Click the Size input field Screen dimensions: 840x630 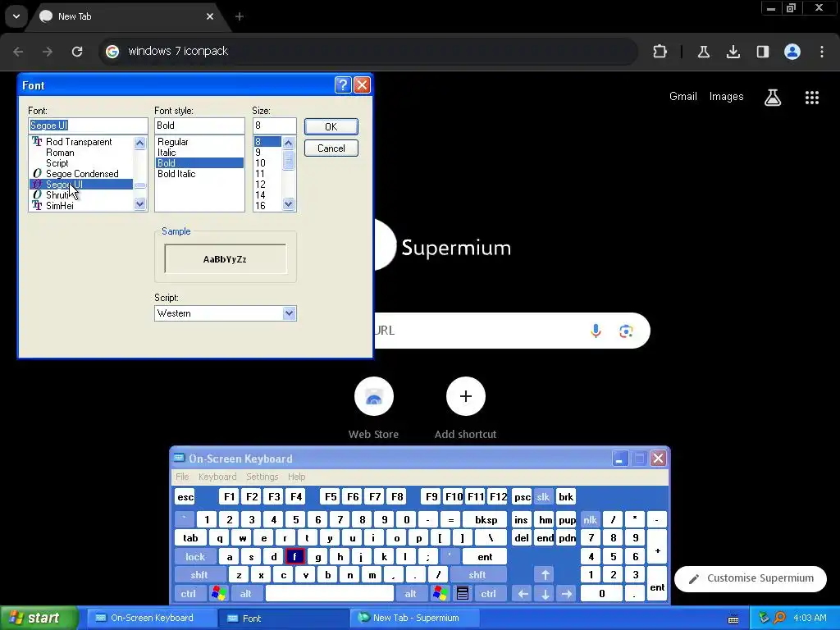274,126
